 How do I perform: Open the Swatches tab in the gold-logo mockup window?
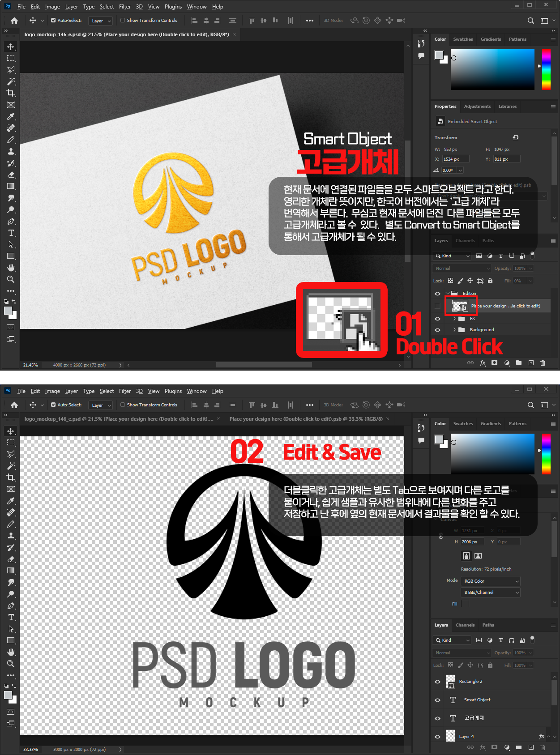click(x=463, y=39)
